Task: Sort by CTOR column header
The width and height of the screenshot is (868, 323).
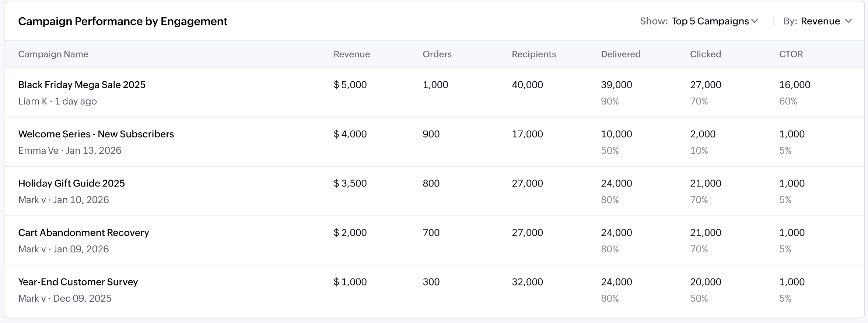Action: coord(791,54)
